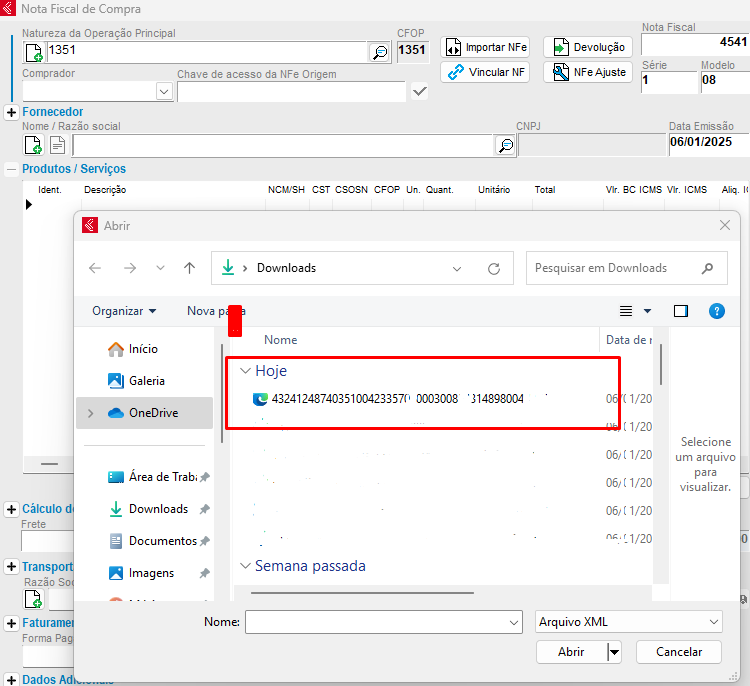
Task: Click the new document icon beside Natureza field
Action: [x=34, y=52]
